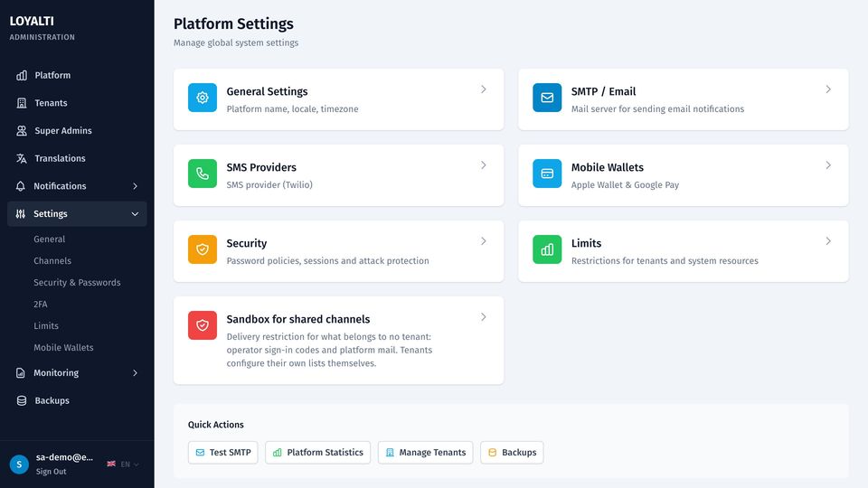Viewport: 868px width, 488px height.
Task: Click the Security card chevron
Action: 483,240
